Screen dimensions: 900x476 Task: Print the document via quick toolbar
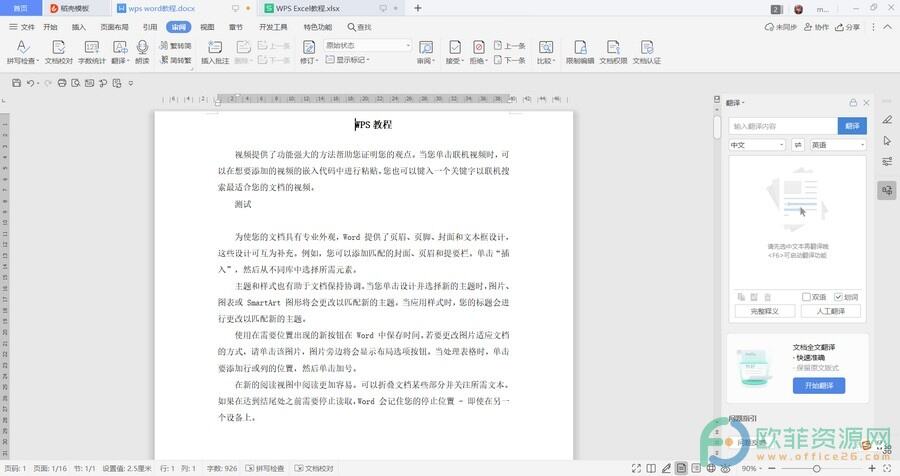[x=62, y=83]
